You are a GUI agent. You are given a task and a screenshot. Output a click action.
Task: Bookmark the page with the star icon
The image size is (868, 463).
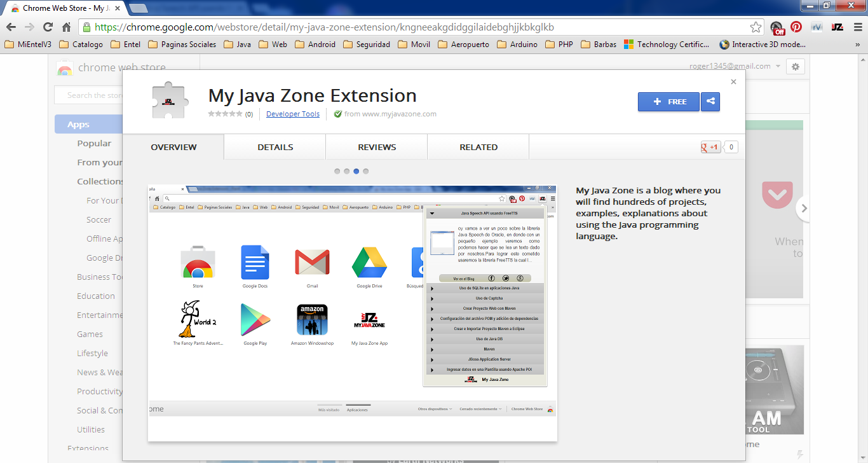(x=756, y=27)
